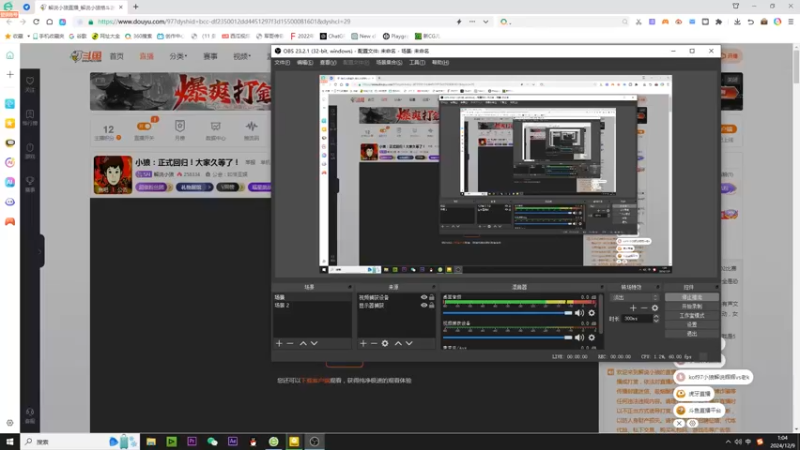This screenshot has height=450, width=800.
Task: Adjust video capture device volume slider
Action: [508, 337]
